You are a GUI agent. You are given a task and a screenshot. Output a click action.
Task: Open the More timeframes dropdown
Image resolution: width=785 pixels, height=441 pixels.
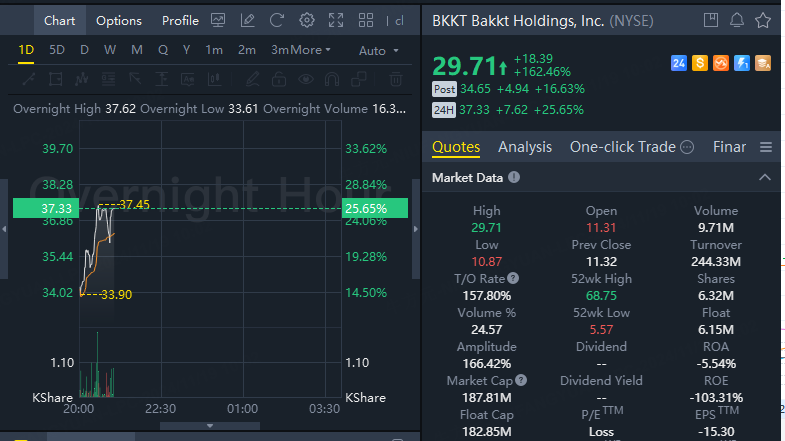tap(311, 50)
